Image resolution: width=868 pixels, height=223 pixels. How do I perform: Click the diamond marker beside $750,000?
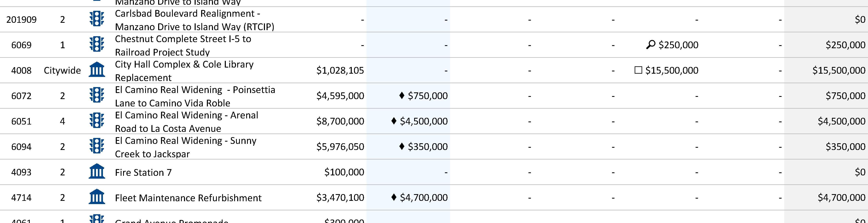point(402,95)
